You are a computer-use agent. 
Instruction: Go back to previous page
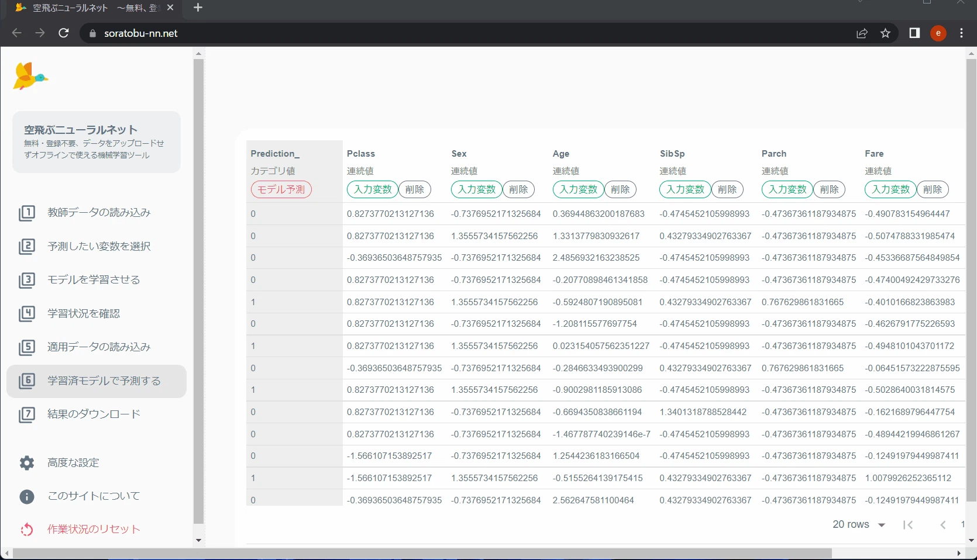coord(17,33)
